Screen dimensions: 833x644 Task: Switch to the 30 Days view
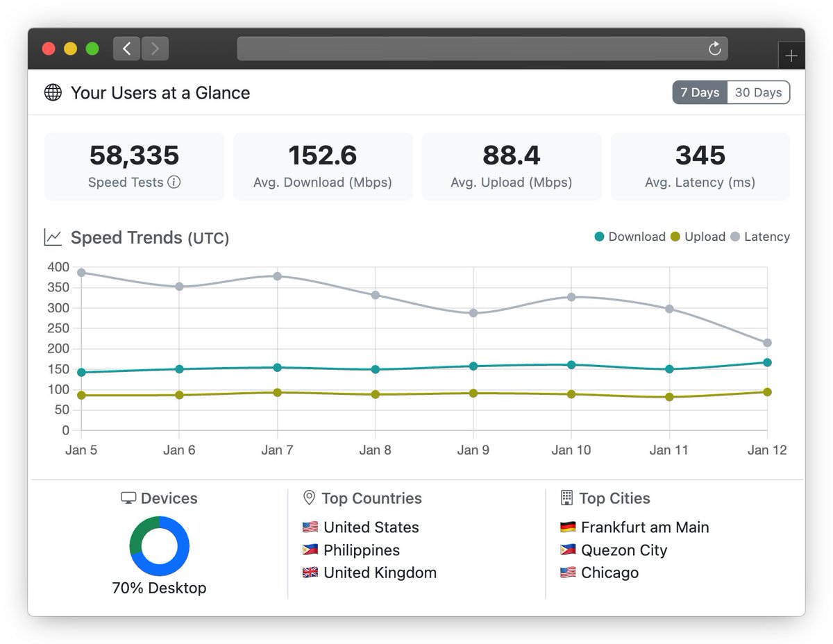(758, 92)
